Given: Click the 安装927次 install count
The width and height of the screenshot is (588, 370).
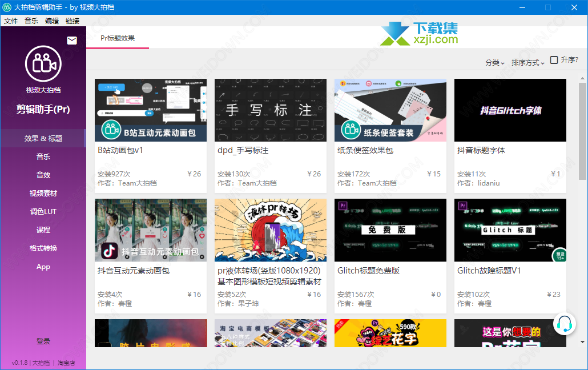Looking at the screenshot, I should [x=114, y=174].
